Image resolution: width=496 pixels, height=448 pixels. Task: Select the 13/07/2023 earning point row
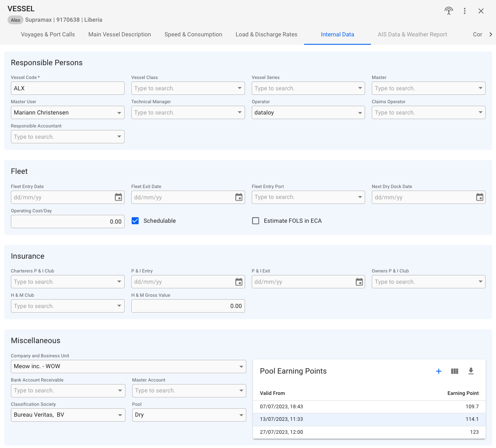(369, 419)
